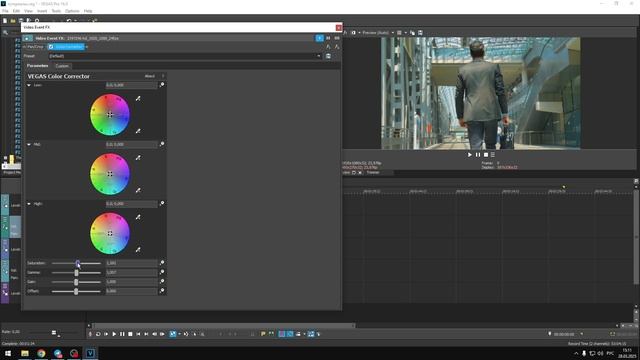The height and width of the screenshot is (360, 640).
Task: Open the Edit menu
Action: [x=16, y=11]
